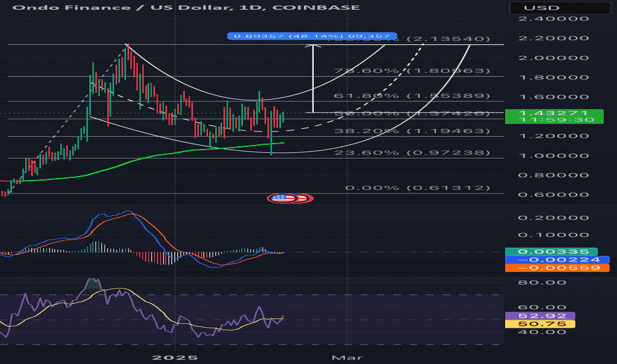Click the 0.60000 price axis label
This screenshot has width=617, height=364.
(553, 195)
